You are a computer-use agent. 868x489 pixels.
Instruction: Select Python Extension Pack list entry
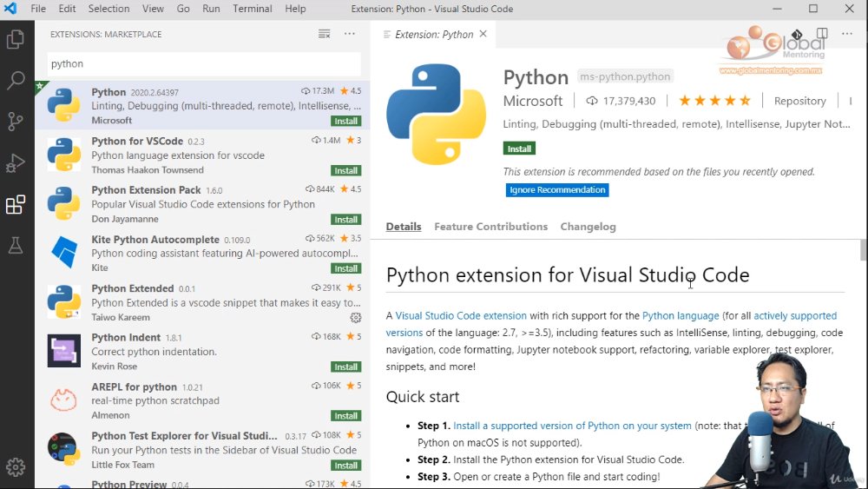click(x=202, y=204)
